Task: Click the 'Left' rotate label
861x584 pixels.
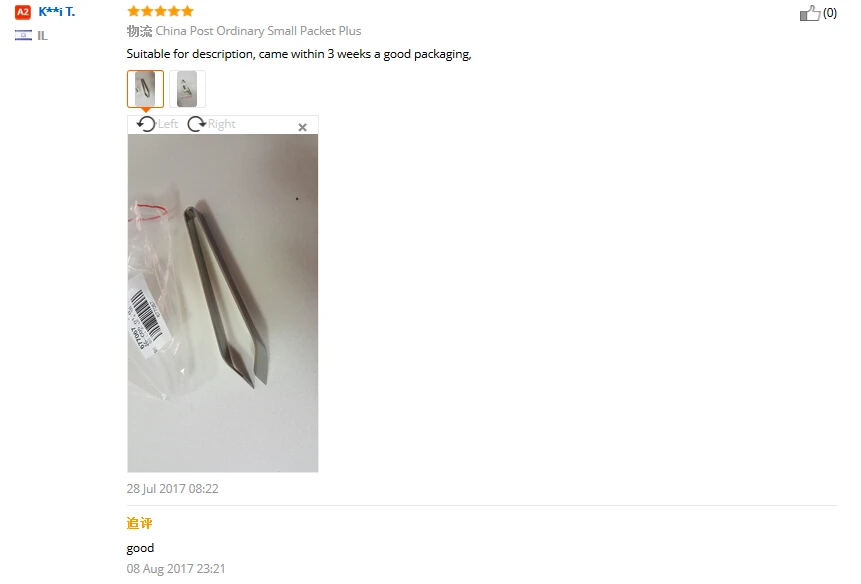Action: pyautogui.click(x=168, y=124)
